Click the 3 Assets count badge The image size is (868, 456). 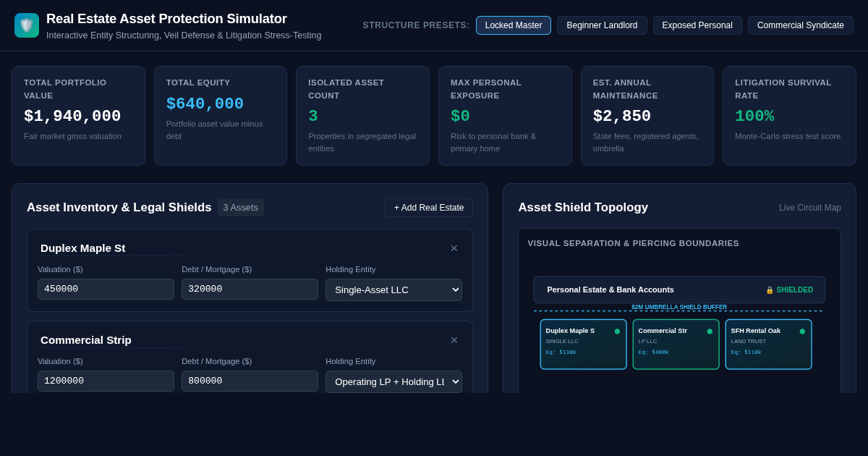(241, 208)
